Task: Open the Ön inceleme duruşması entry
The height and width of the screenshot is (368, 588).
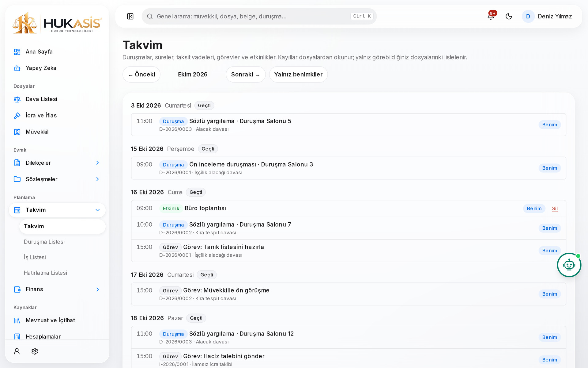Action: [349, 168]
